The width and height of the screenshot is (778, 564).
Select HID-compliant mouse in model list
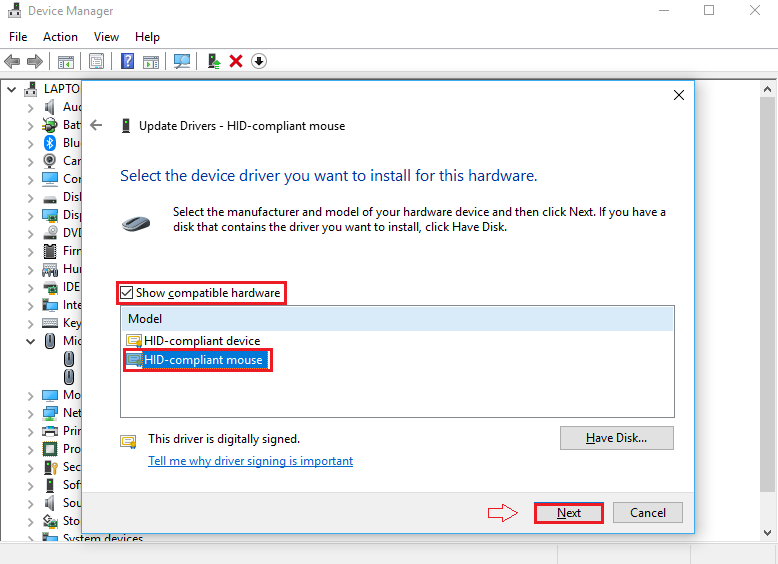click(203, 360)
